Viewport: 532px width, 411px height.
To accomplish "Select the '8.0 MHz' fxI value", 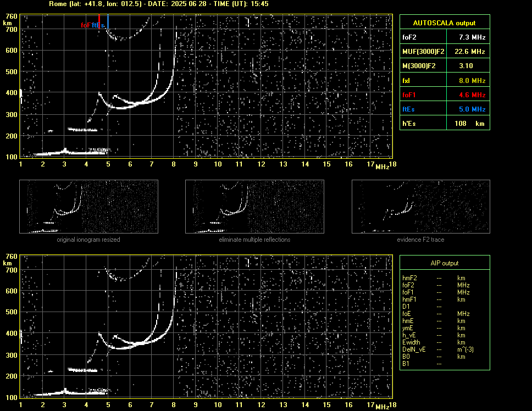I will pyautogui.click(x=472, y=81).
